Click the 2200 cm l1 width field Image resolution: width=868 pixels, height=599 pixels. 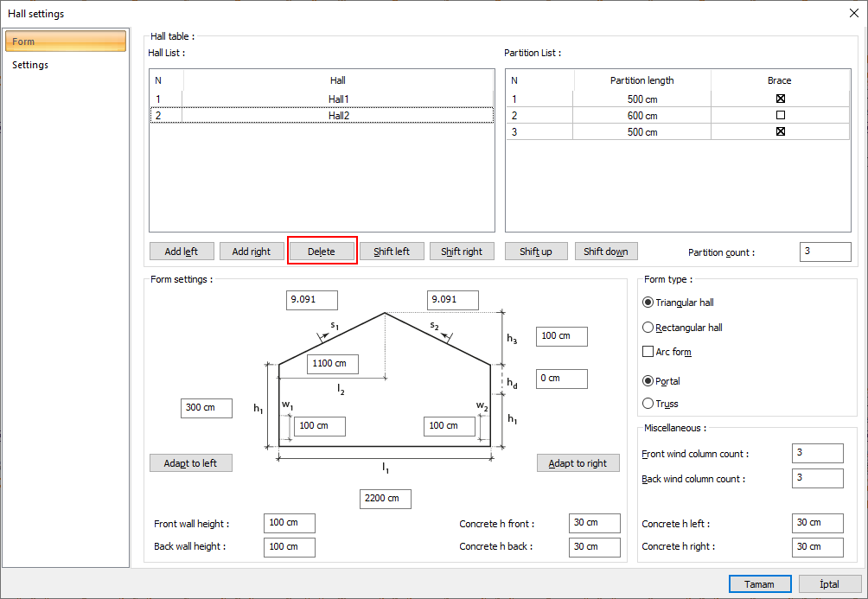click(x=385, y=499)
